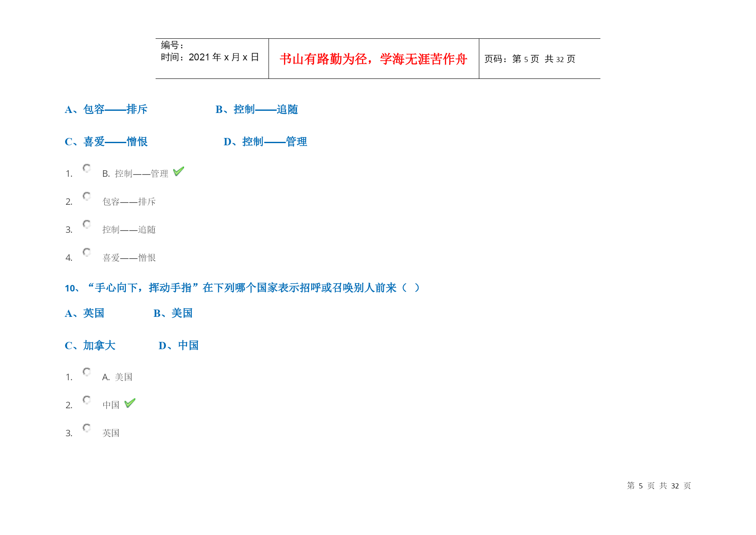Screen dimensions: 756x535
Task: Click blue option A、英国
Action: pos(84,313)
